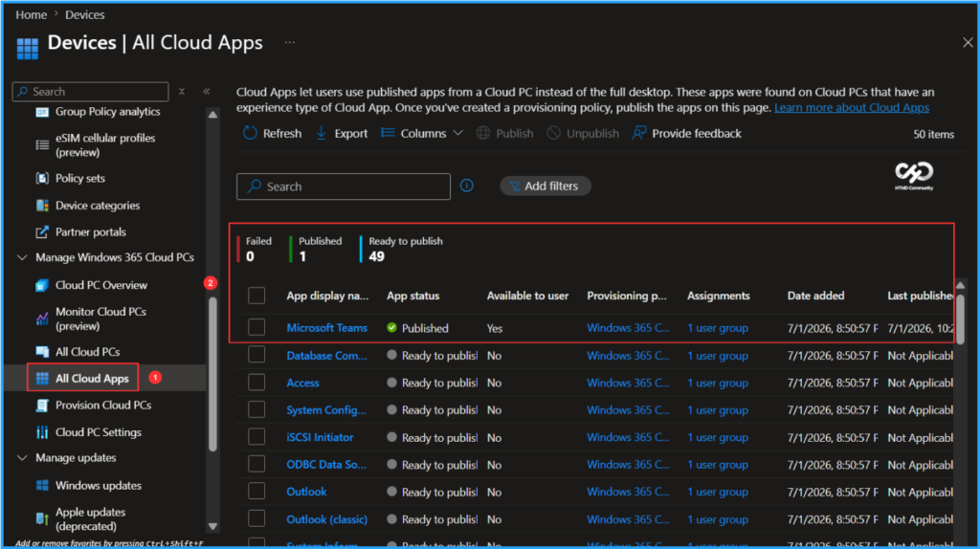
Task: Click the Group Policy analytics icon
Action: pyautogui.click(x=42, y=112)
